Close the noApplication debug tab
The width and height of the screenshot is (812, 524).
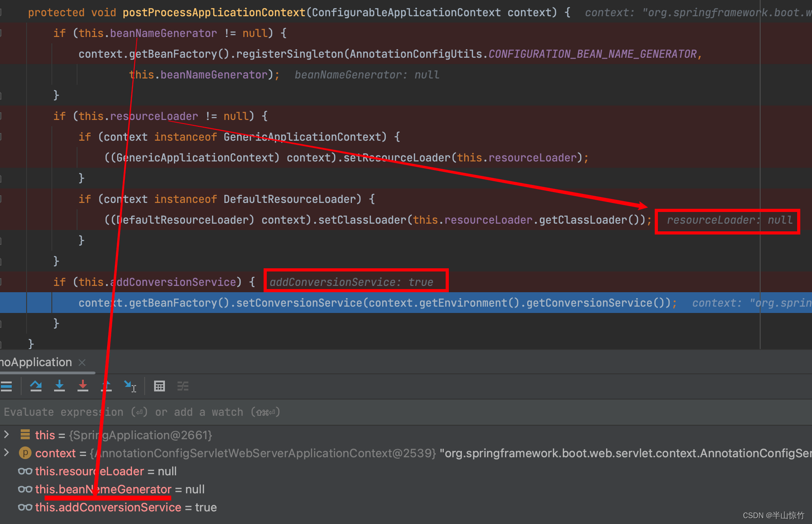click(x=82, y=362)
